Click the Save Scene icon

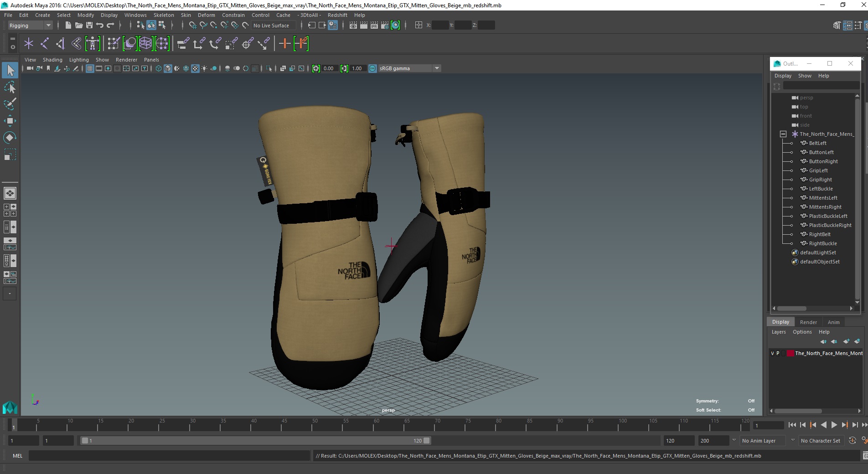click(89, 26)
